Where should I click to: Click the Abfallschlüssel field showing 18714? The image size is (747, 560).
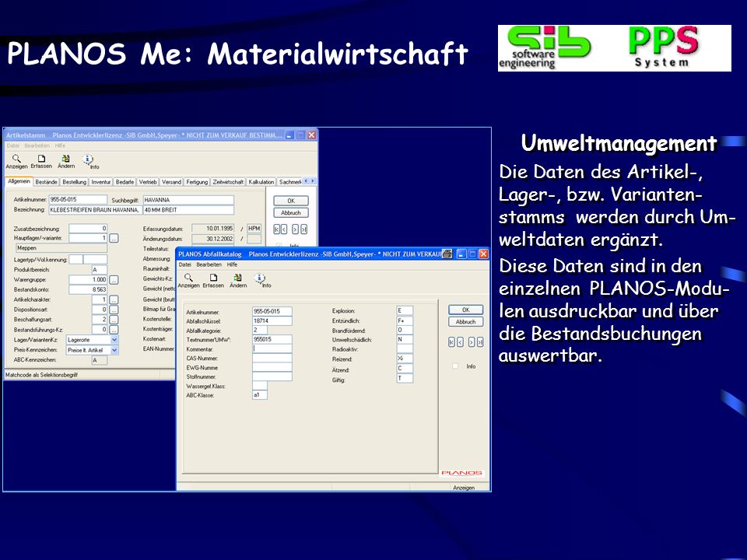[272, 321]
